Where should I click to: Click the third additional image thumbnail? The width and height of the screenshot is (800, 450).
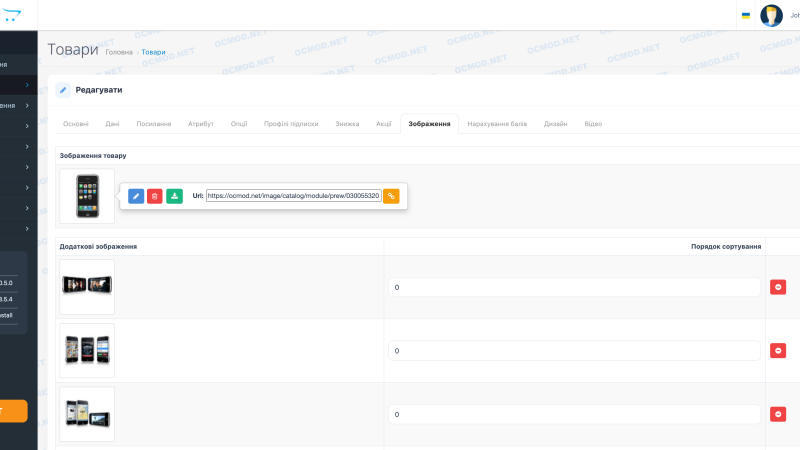click(x=87, y=414)
